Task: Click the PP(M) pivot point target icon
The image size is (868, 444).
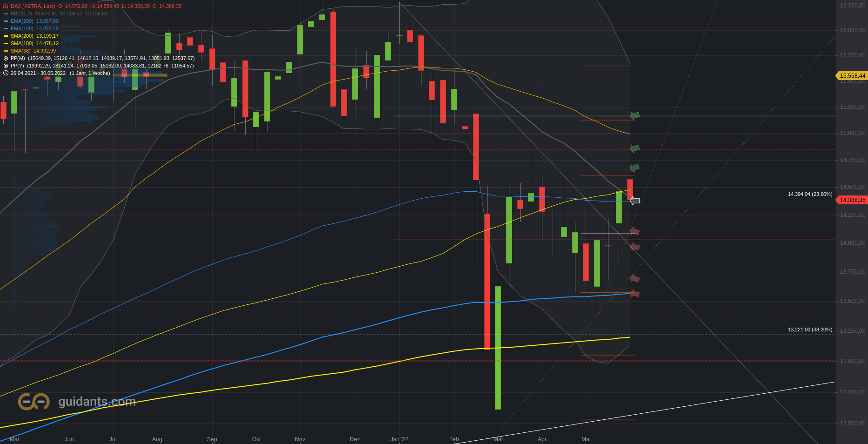Action: tap(6, 58)
